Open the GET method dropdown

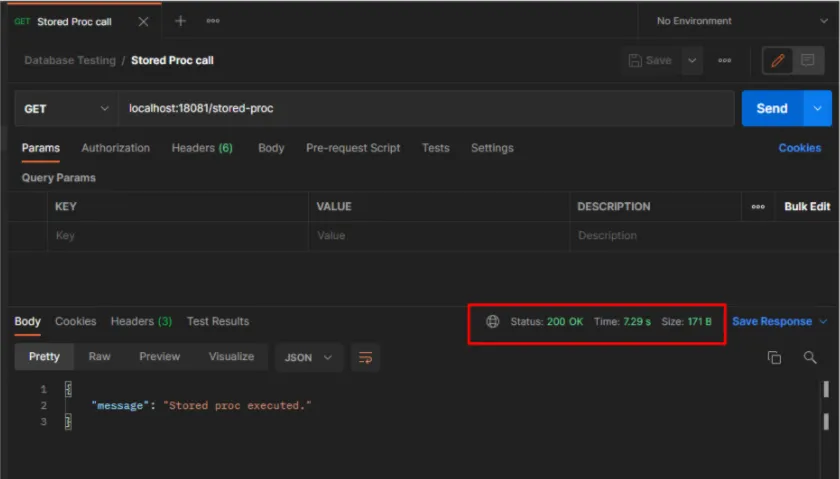(x=66, y=109)
